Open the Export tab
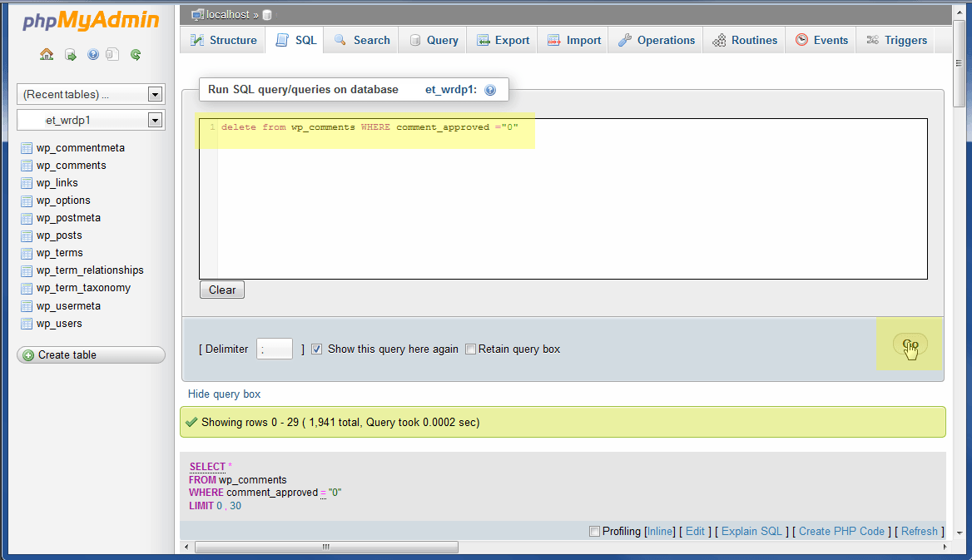The width and height of the screenshot is (972, 560). click(503, 40)
